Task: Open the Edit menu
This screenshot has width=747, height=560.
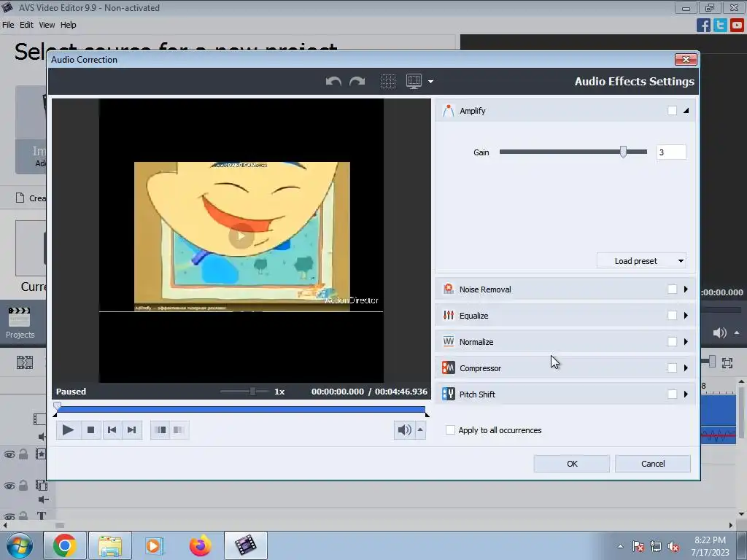Action: tap(26, 25)
